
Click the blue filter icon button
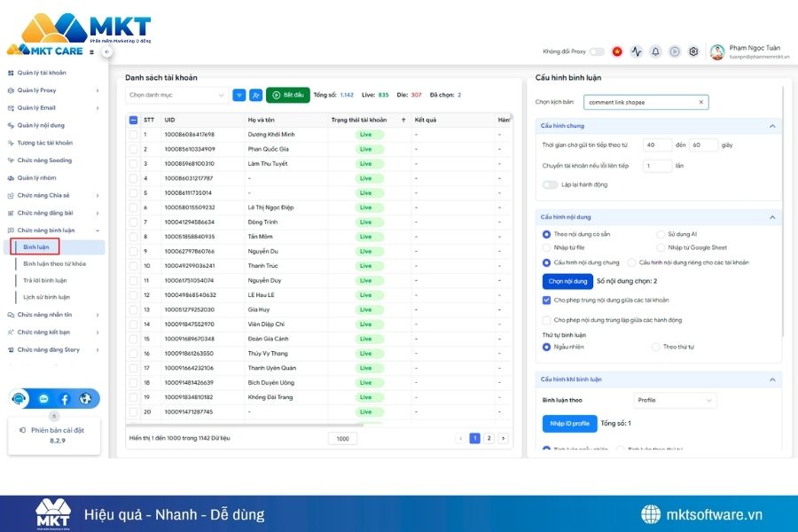(239, 95)
